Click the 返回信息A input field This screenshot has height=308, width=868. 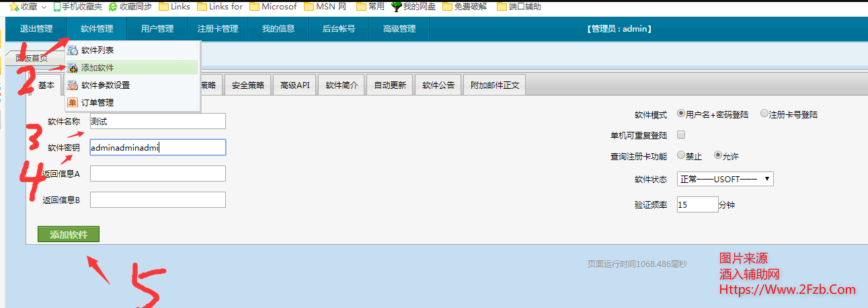(x=157, y=174)
